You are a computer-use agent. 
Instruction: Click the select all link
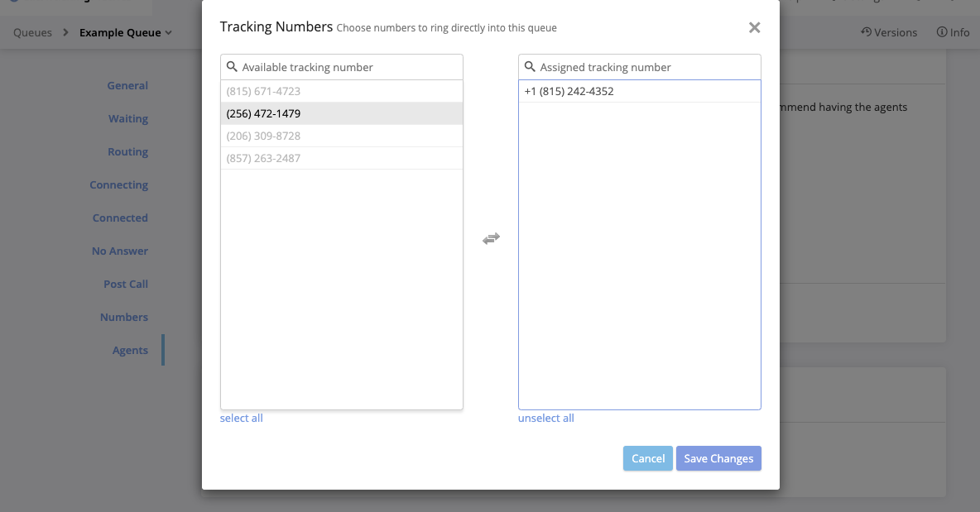pyautogui.click(x=241, y=418)
